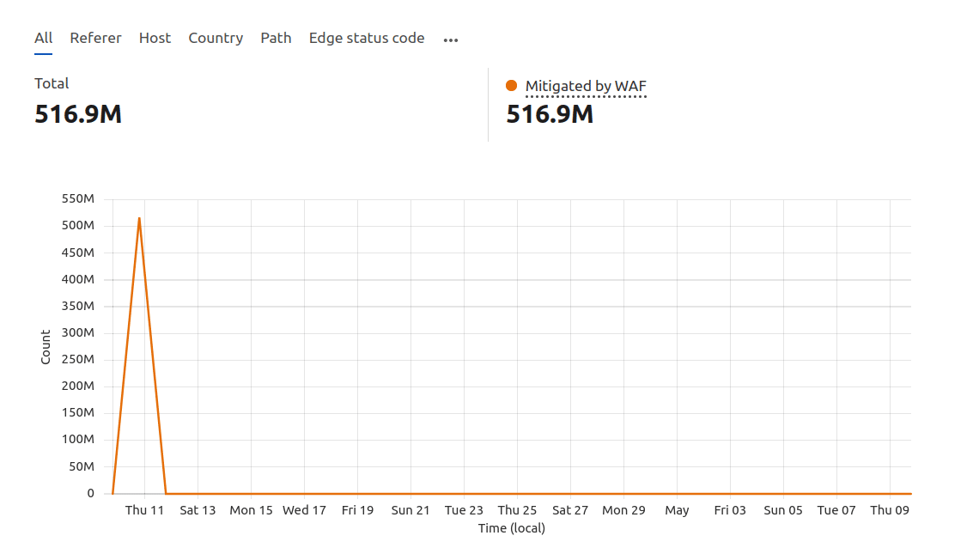Switch to the Referer tab

pyautogui.click(x=95, y=38)
